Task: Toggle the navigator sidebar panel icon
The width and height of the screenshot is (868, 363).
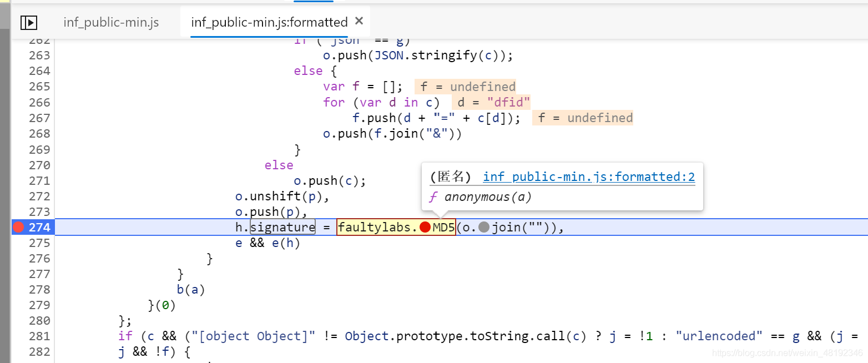Action: point(29,22)
